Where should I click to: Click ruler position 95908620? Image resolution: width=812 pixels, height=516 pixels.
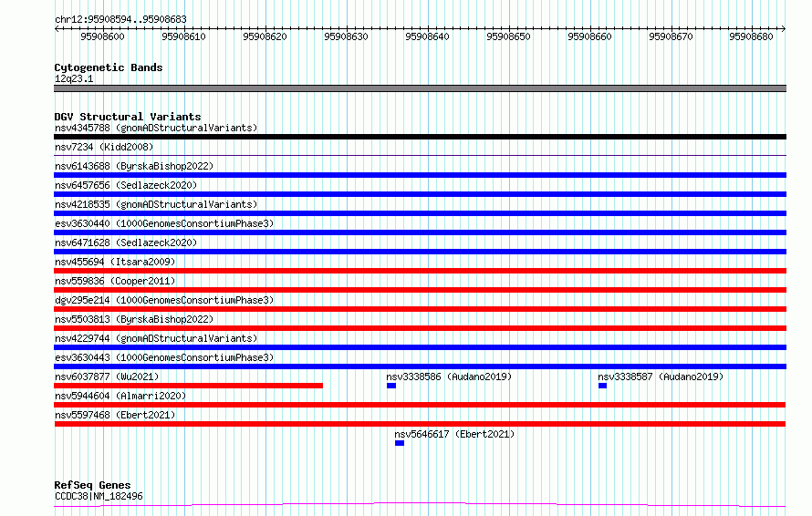(265, 36)
